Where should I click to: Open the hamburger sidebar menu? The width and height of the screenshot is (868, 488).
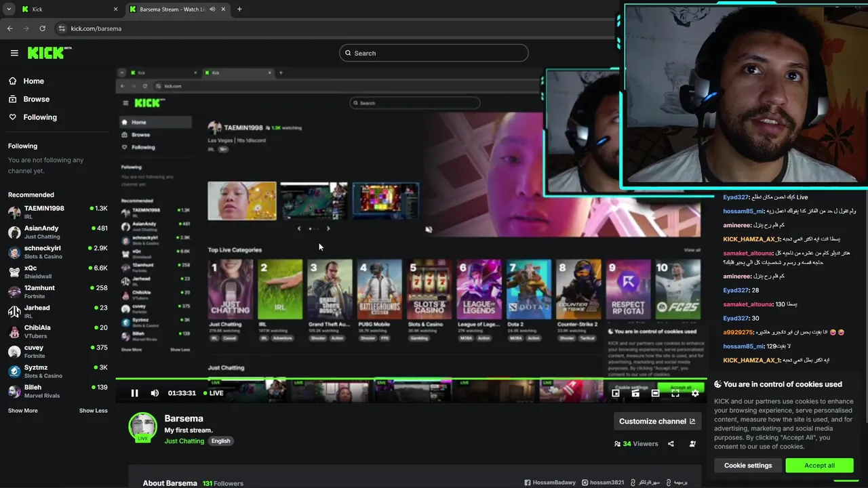[x=14, y=53]
